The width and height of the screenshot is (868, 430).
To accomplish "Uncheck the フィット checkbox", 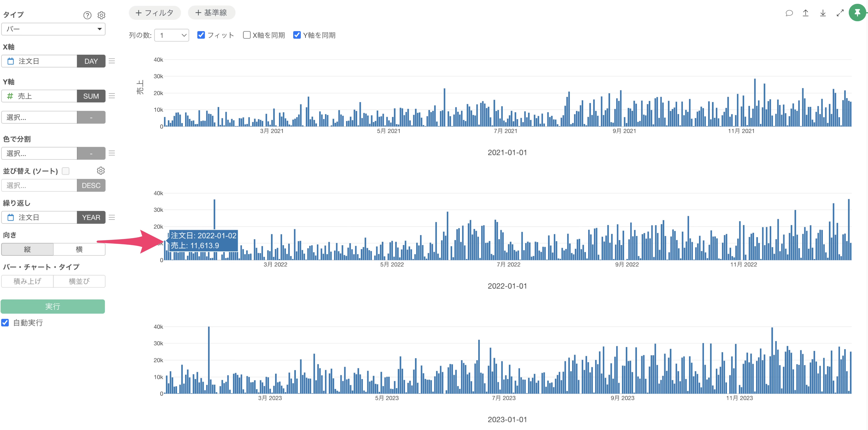I will tap(201, 35).
